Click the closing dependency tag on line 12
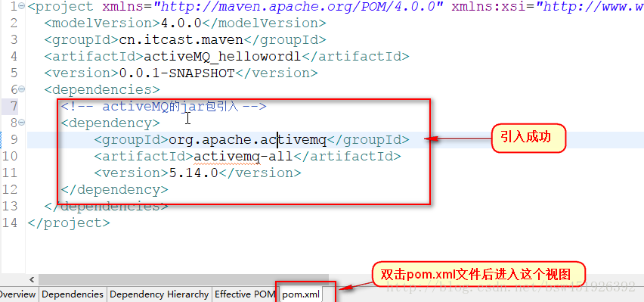644x302 pixels. coord(114,190)
